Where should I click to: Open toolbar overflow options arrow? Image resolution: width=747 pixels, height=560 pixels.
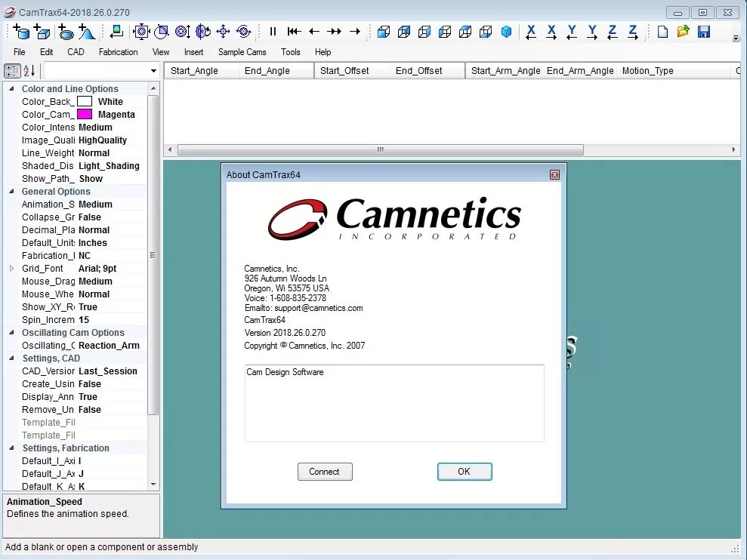736,38
